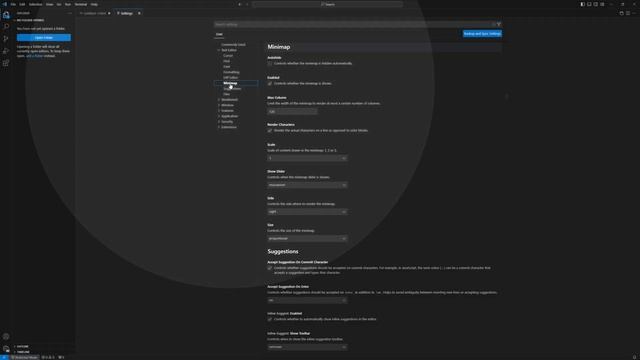Open the File menu
The height and width of the screenshot is (360, 640).
pyautogui.click(x=13, y=4)
